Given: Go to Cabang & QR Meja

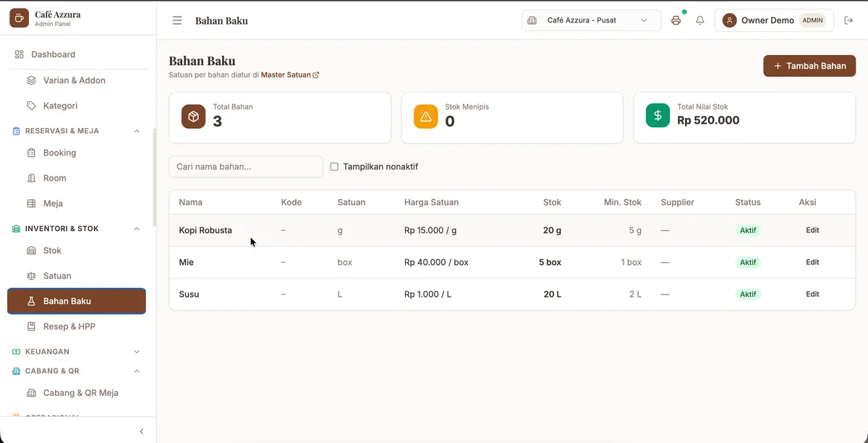Looking at the screenshot, I should [x=77, y=393].
